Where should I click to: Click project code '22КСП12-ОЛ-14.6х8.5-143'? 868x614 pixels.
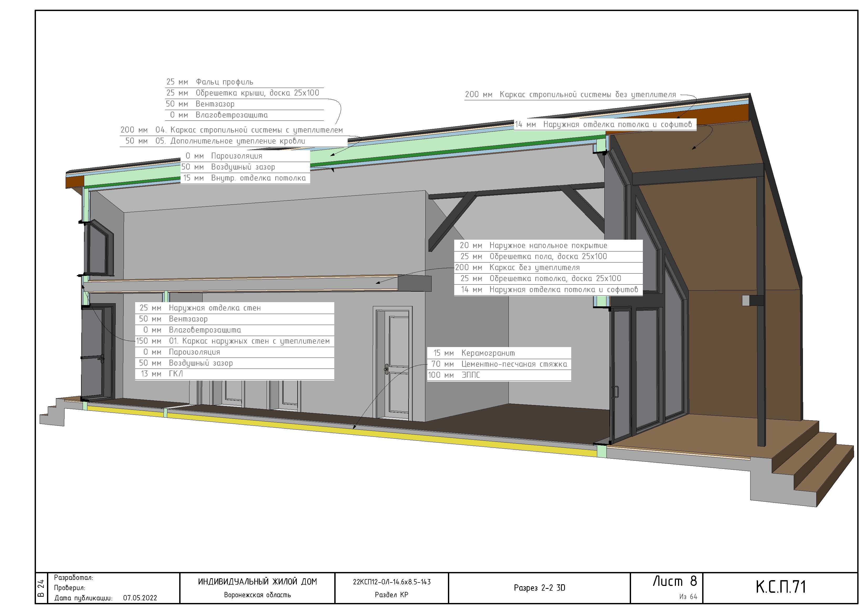click(x=392, y=582)
